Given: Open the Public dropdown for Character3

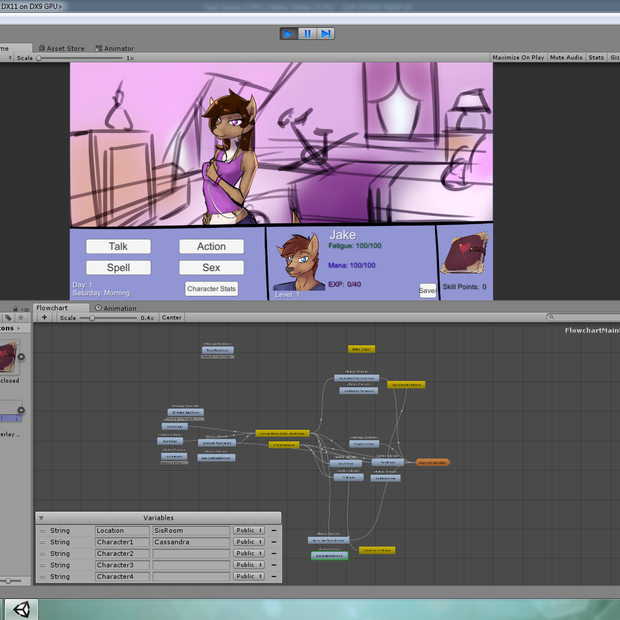Looking at the screenshot, I should 249,565.
